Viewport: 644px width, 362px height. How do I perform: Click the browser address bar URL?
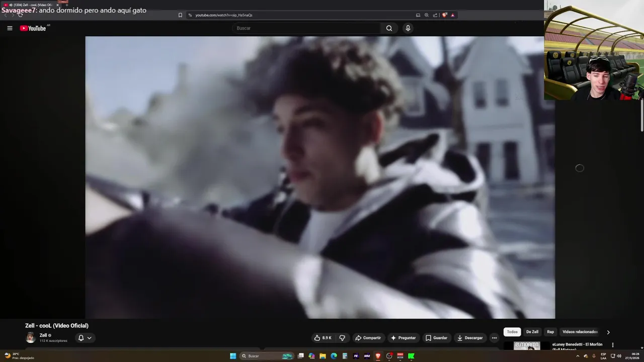tap(224, 15)
